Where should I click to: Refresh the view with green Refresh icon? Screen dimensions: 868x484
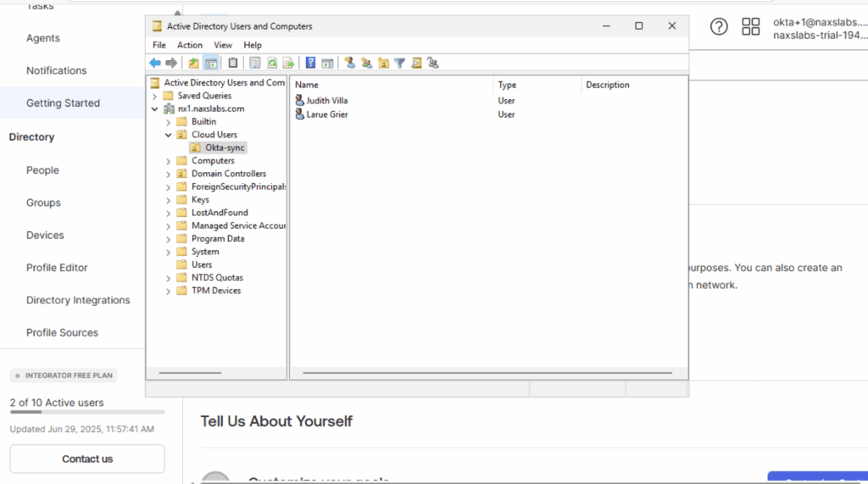coord(272,63)
